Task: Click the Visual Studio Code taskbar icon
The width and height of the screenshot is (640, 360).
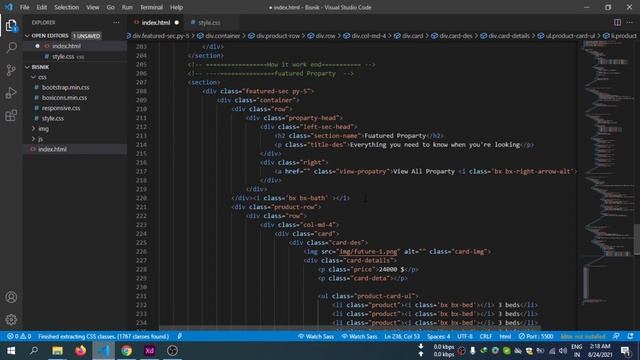Action: click(104, 351)
